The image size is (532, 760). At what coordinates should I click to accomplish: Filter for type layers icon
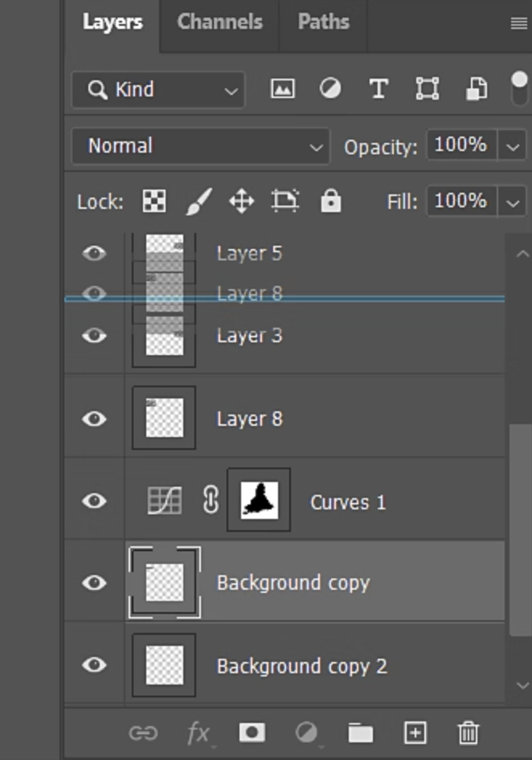[378, 89]
